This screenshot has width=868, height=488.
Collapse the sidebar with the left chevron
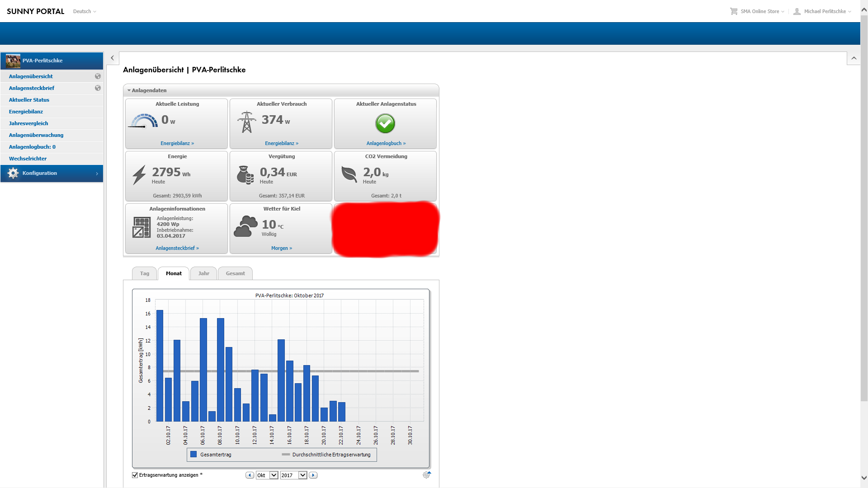click(113, 58)
